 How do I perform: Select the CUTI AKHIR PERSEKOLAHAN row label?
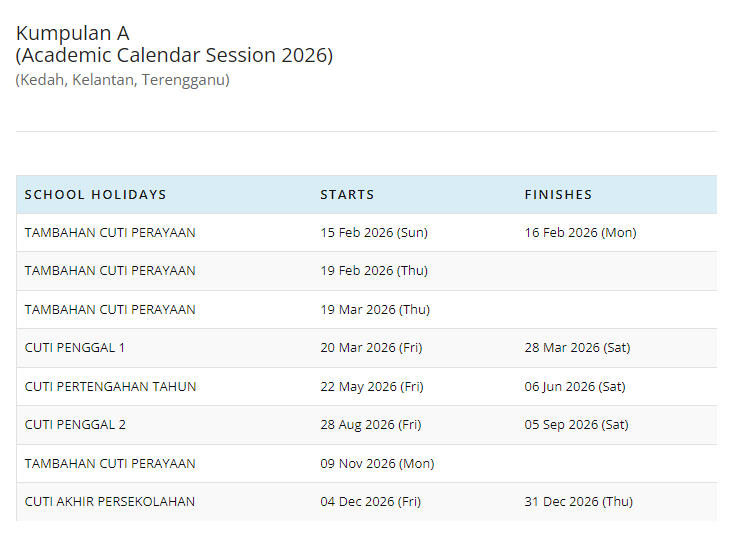pyautogui.click(x=110, y=501)
